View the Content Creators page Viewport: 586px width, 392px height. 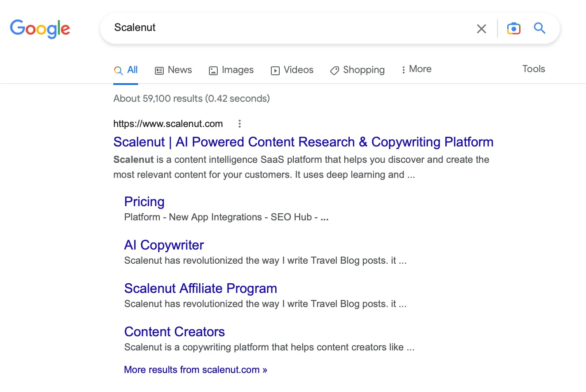(174, 331)
